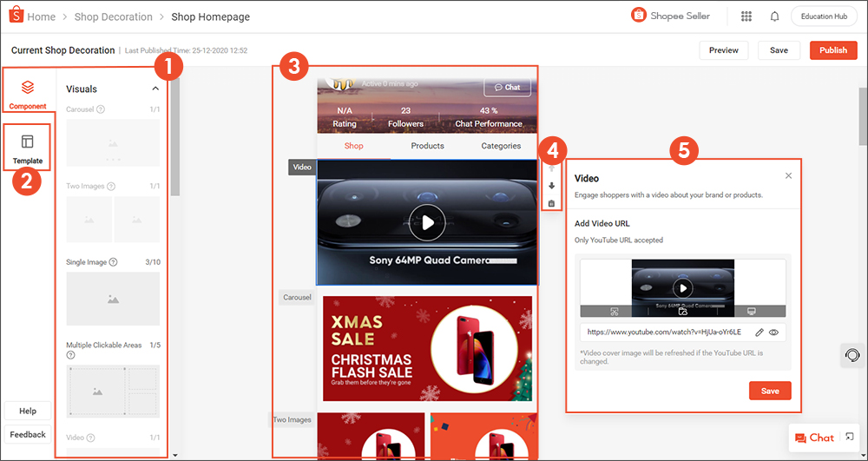Select the Multiple Clickable Areas placeholder
This screenshot has width=868, height=461.
(x=113, y=392)
